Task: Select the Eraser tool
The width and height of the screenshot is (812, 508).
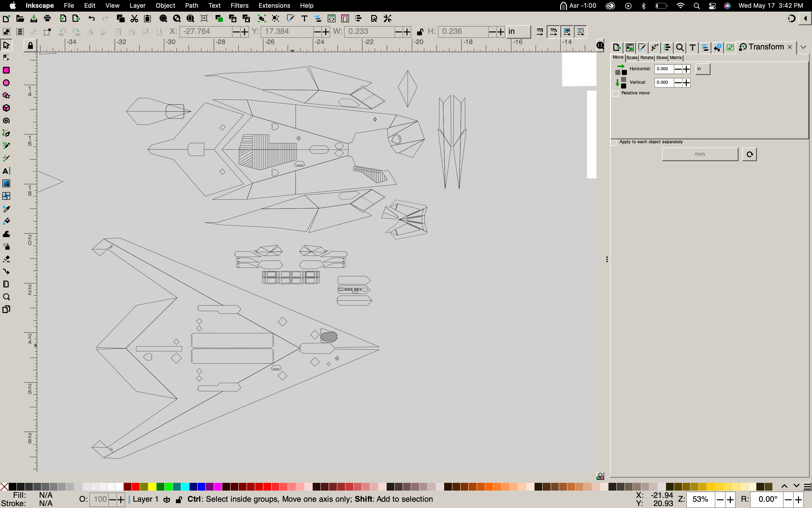Action: 6,259
